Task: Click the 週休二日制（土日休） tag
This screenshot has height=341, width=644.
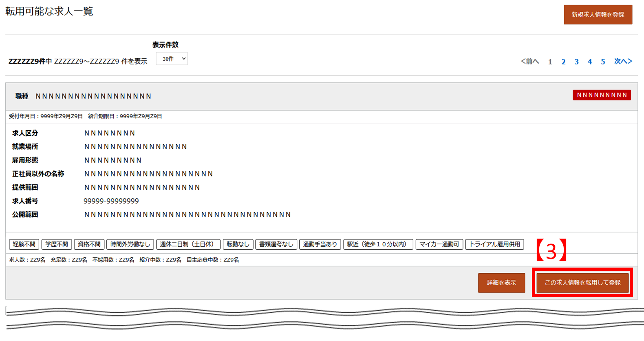Action: pyautogui.click(x=188, y=244)
